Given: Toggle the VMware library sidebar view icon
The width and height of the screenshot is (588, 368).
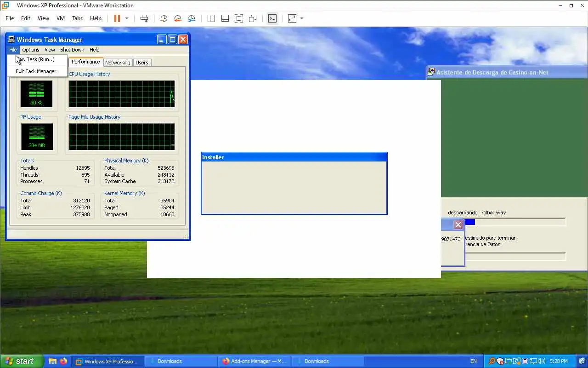Looking at the screenshot, I should 211,18.
